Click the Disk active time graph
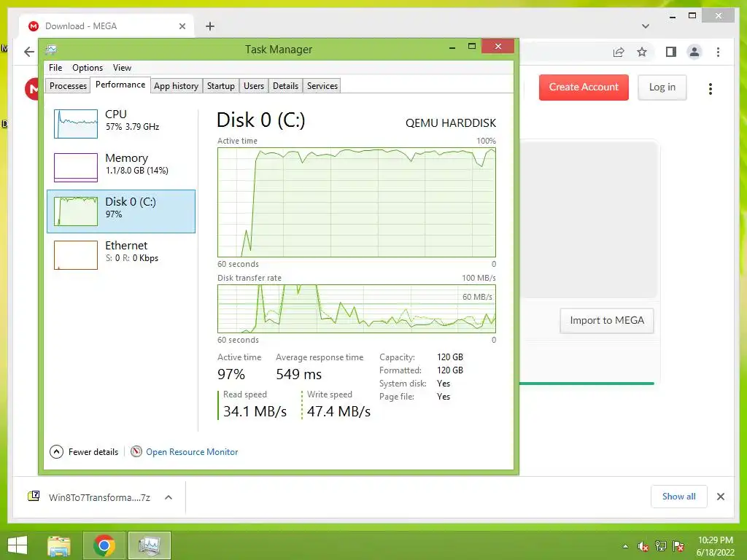 356,203
